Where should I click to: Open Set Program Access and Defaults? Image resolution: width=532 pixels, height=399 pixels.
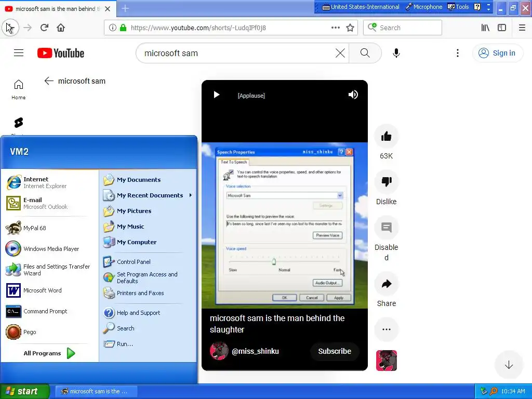click(x=148, y=277)
